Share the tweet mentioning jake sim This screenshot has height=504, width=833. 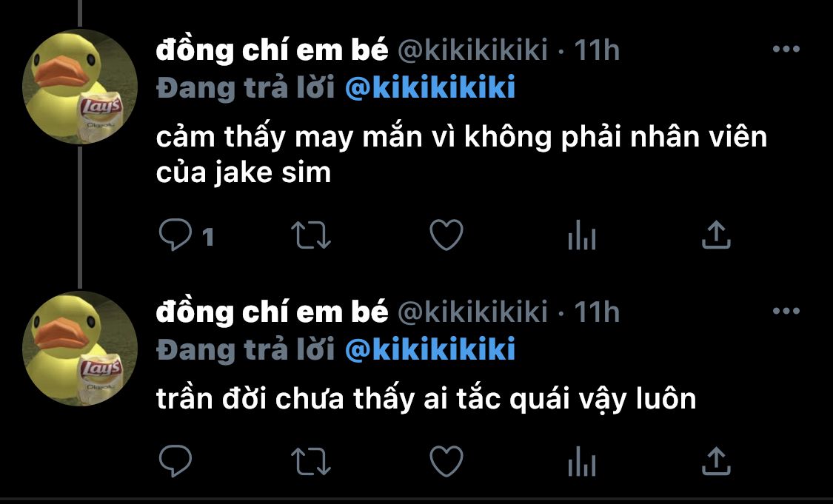[716, 235]
